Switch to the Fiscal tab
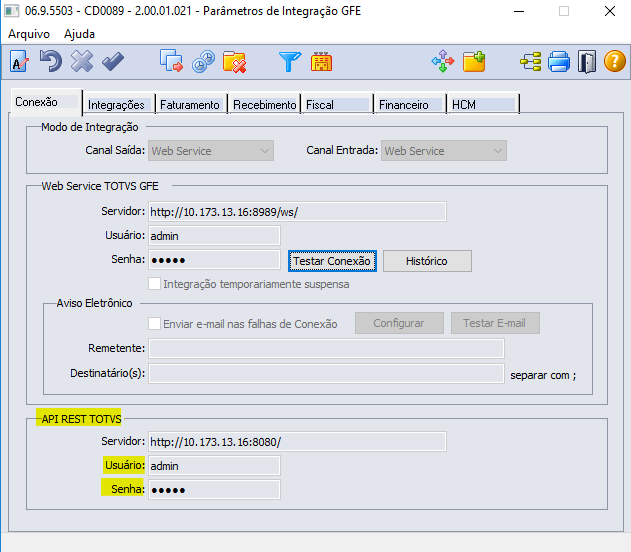 (337, 105)
